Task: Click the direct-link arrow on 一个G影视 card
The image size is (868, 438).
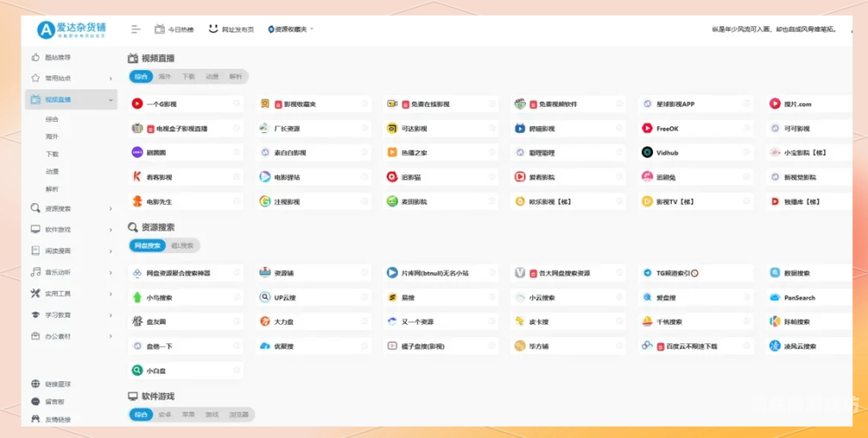Action: point(237,103)
